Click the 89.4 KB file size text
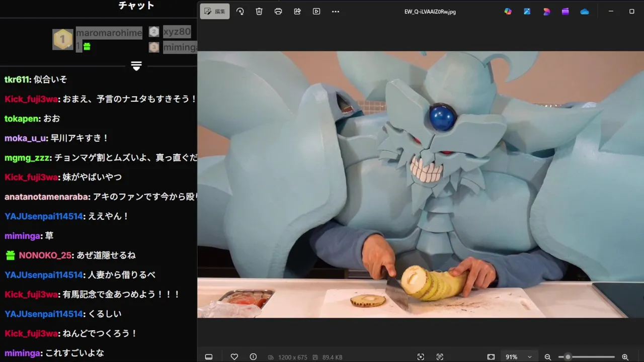Image resolution: width=644 pixels, height=362 pixels. (x=332, y=357)
